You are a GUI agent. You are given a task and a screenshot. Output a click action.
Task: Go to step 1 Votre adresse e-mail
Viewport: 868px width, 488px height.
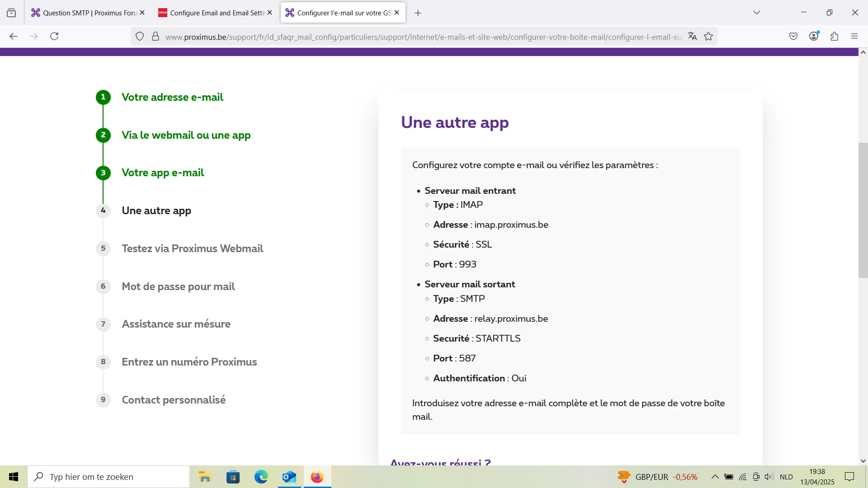pyautogui.click(x=172, y=97)
